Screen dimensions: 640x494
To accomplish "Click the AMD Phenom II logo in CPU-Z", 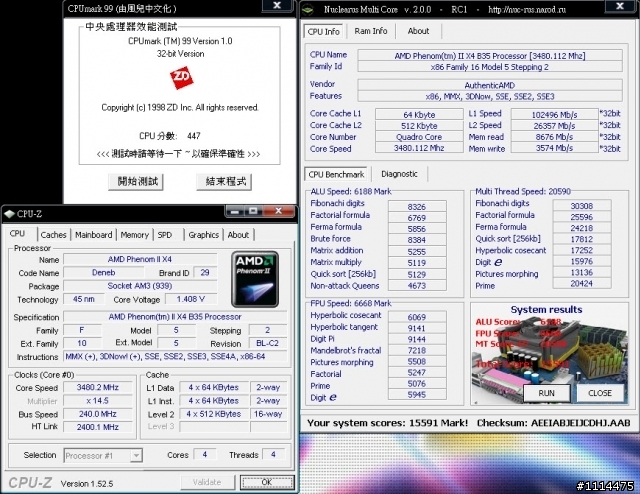I will point(255,279).
